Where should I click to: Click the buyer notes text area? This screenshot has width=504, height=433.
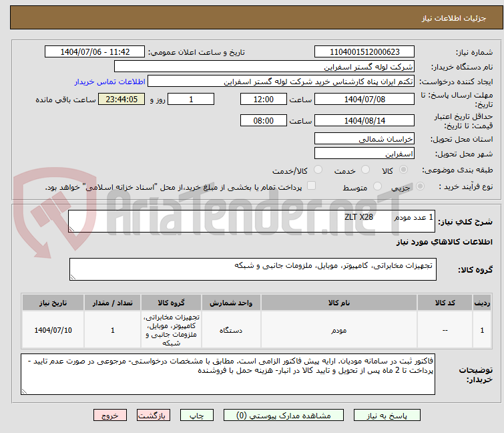pyautogui.click(x=228, y=374)
